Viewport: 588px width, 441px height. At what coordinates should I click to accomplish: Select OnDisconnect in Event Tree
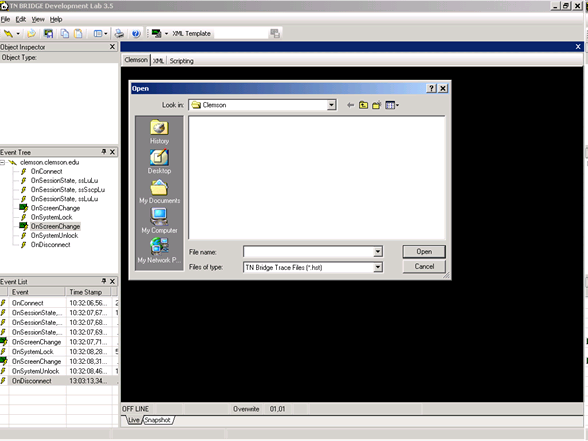(x=51, y=245)
